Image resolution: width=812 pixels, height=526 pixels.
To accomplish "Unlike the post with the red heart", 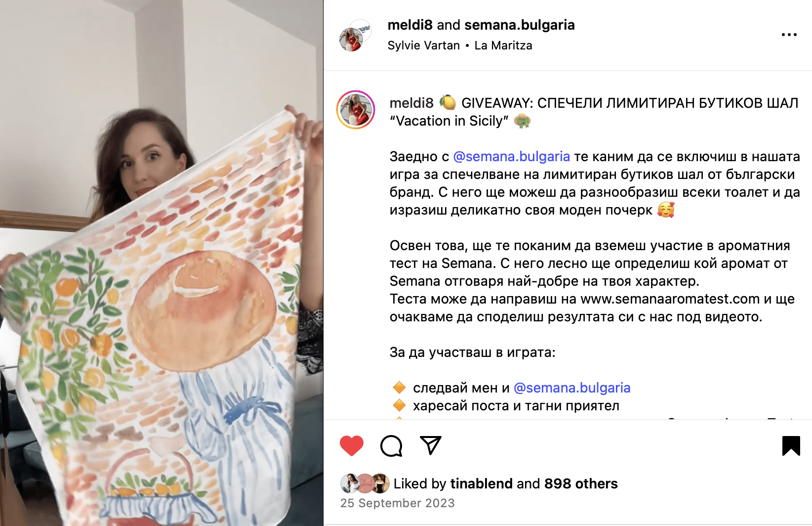I will (x=352, y=446).
